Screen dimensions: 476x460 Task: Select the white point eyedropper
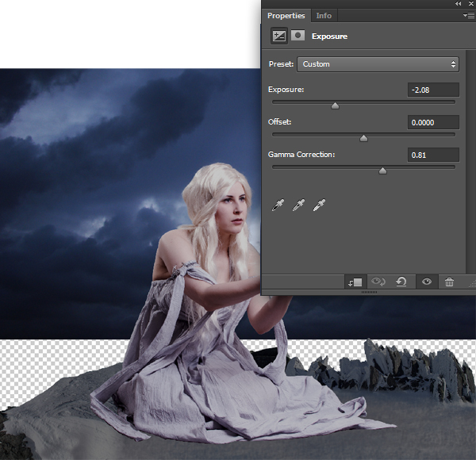[x=320, y=205]
